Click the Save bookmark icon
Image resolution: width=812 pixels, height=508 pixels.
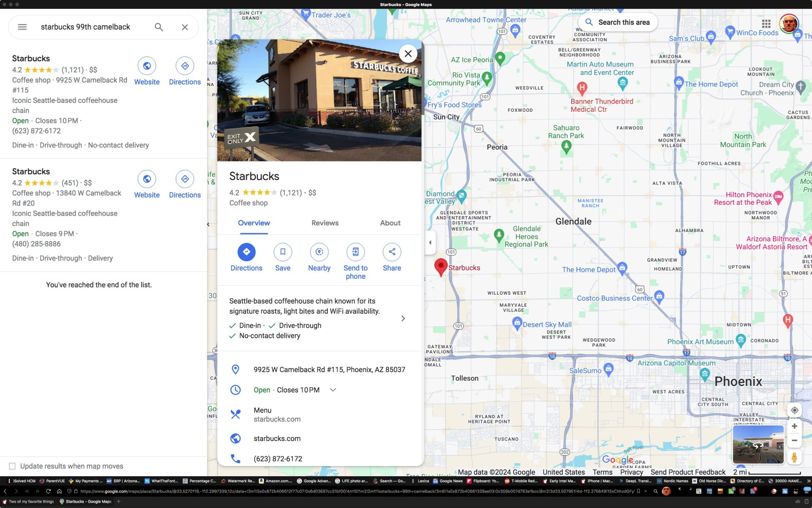283,252
